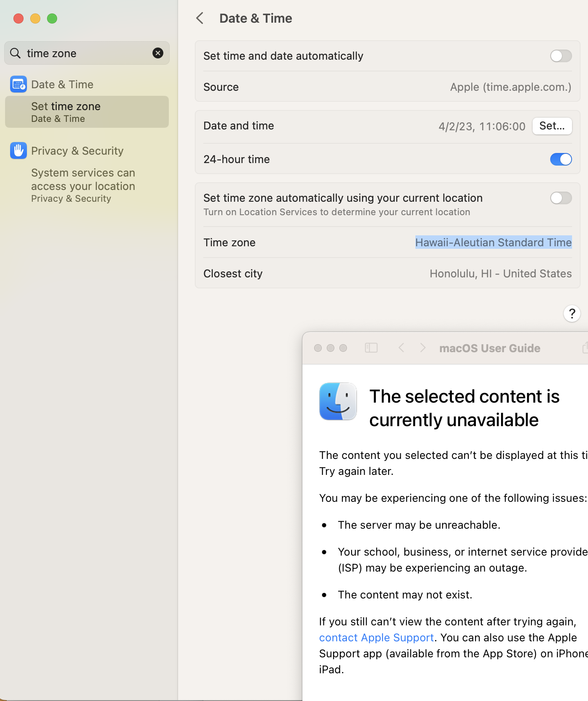
Task: Disable the 24-hour time switch
Action: [561, 159]
